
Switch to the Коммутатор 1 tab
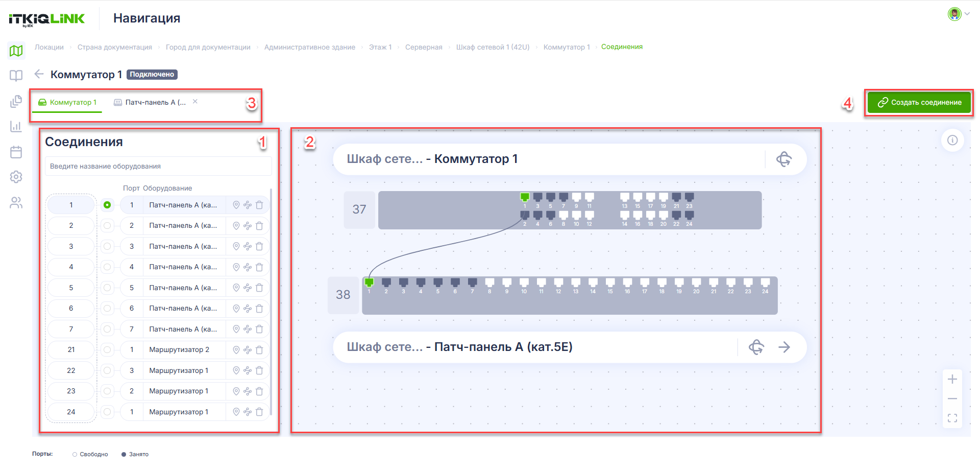67,102
